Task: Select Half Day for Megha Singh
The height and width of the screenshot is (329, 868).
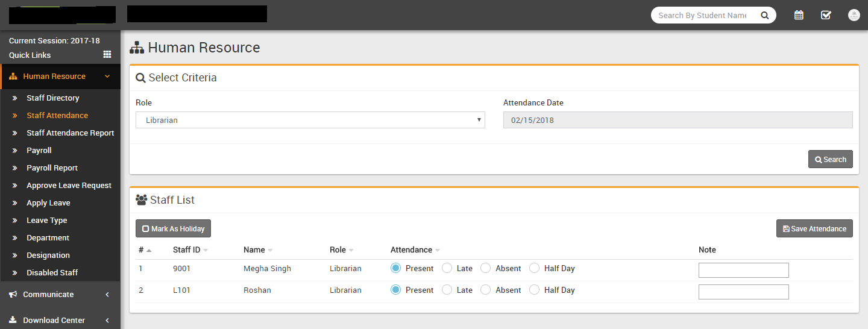Action: 534,268
